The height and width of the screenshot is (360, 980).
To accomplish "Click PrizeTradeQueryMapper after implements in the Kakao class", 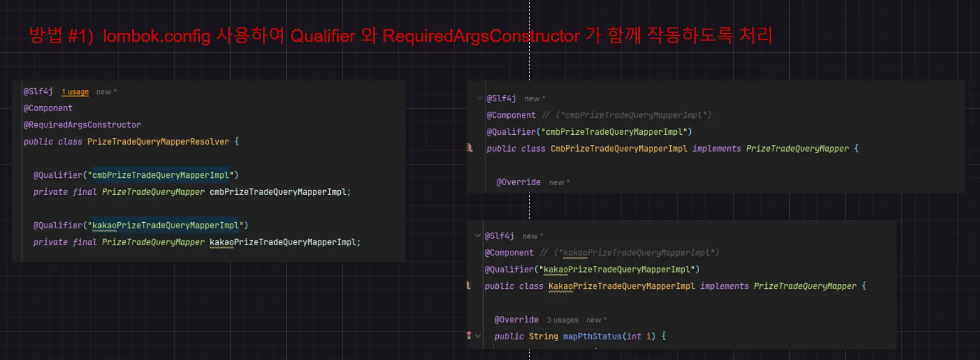I will click(805, 286).
